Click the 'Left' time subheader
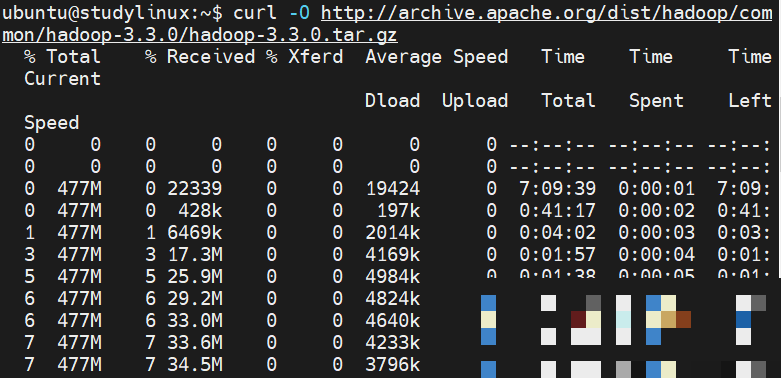The width and height of the screenshot is (781, 378). pyautogui.click(x=750, y=101)
